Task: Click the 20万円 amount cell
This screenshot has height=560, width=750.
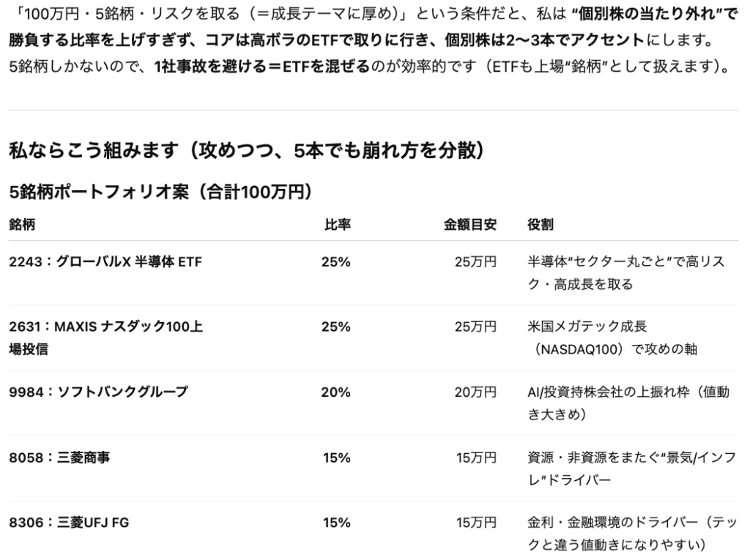Action: coord(475,392)
